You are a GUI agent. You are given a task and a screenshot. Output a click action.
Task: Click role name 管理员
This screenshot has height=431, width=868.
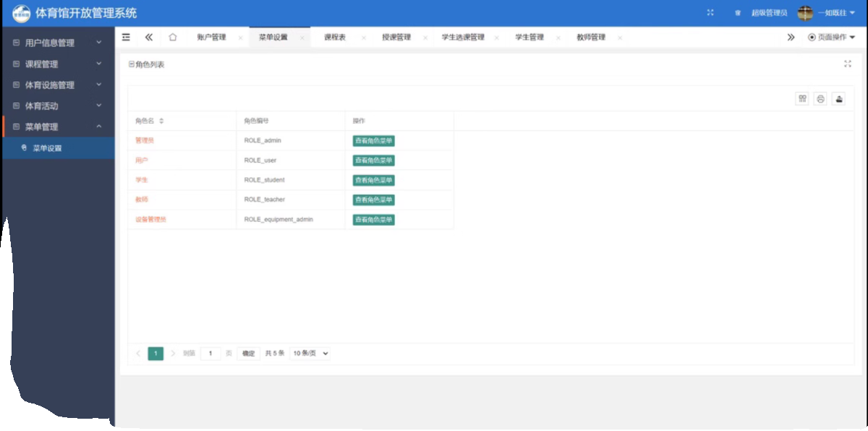[145, 140]
